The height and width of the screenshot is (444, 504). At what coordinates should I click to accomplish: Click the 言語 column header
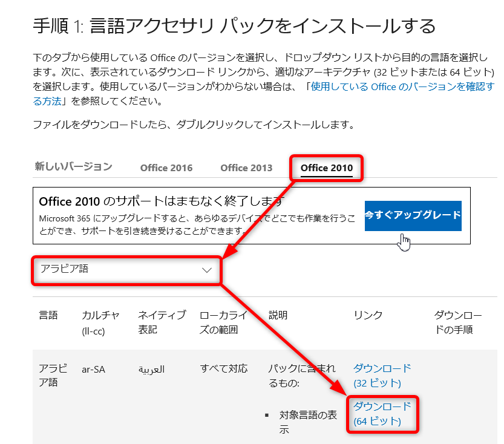click(48, 315)
